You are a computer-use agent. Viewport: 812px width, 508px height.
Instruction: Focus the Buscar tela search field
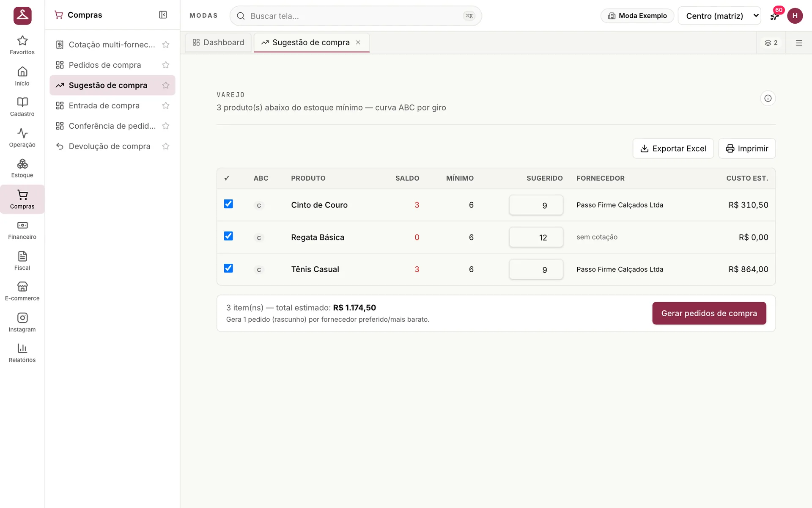click(355, 16)
